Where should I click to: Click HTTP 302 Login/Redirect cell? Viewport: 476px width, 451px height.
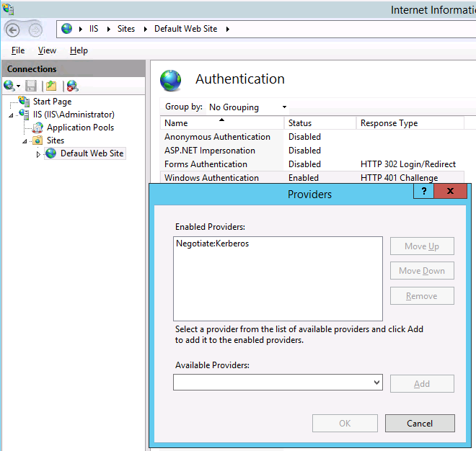click(x=408, y=164)
